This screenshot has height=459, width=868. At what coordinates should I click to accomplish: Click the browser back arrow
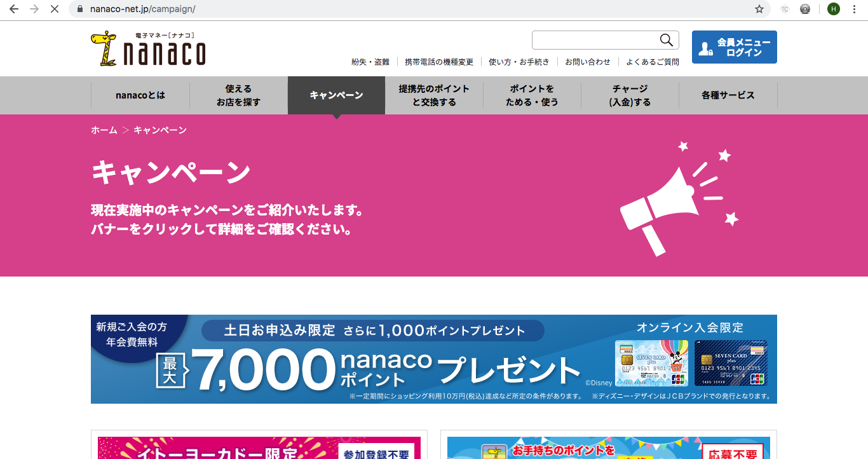[13, 9]
